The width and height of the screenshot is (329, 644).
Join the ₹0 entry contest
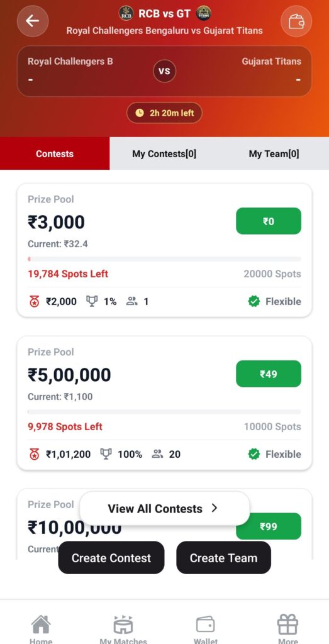268,221
